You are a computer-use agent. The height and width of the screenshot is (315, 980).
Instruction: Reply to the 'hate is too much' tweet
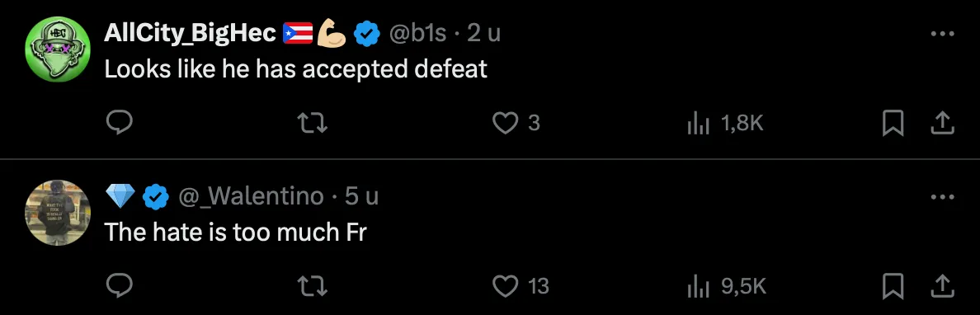tap(118, 285)
